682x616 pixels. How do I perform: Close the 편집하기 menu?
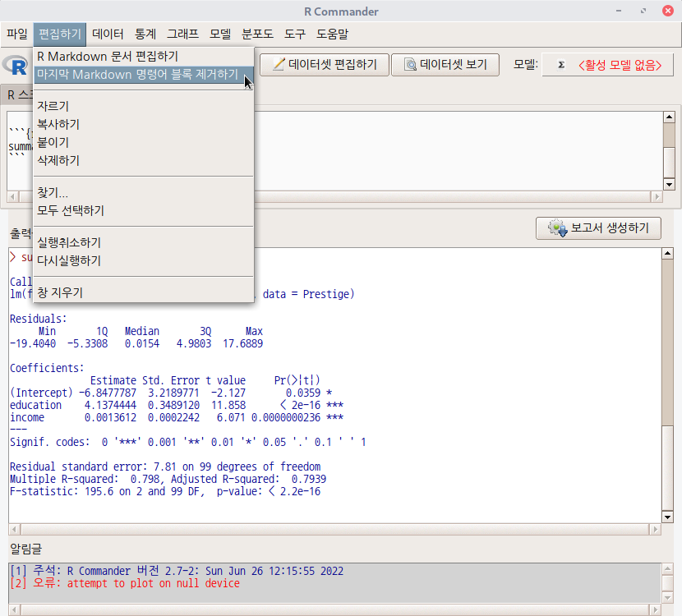click(60, 34)
